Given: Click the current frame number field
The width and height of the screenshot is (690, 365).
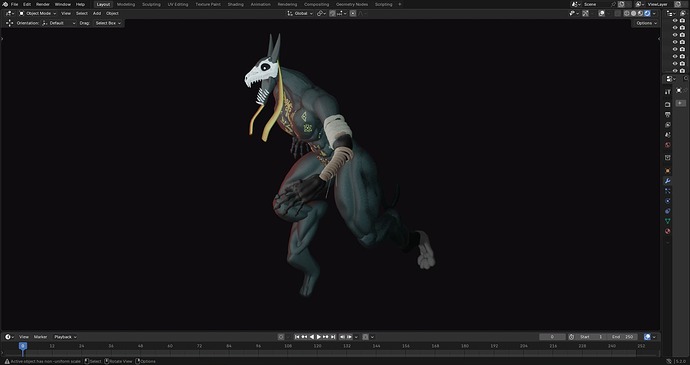Looking at the screenshot, I should tap(552, 337).
